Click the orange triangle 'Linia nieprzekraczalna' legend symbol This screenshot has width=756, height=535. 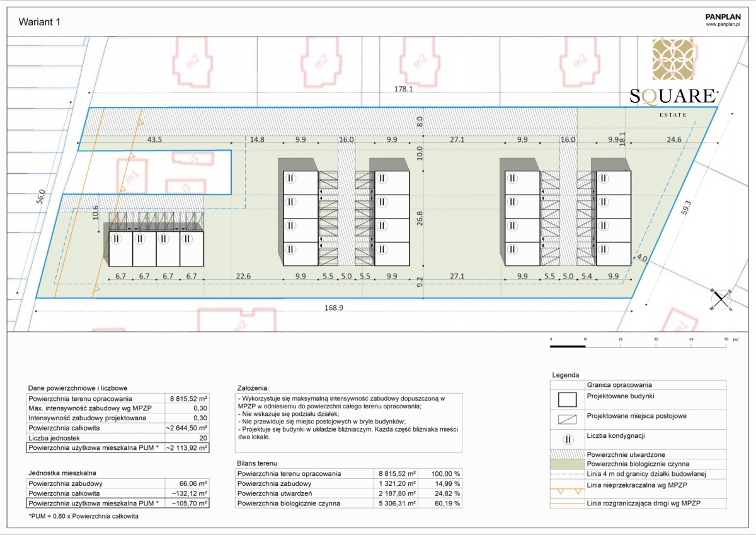point(568,489)
